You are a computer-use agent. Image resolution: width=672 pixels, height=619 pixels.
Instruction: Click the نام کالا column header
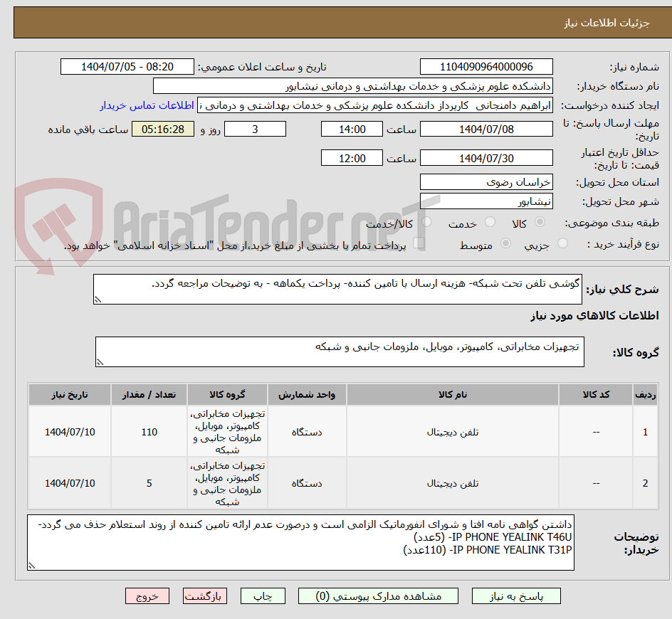pos(453,395)
